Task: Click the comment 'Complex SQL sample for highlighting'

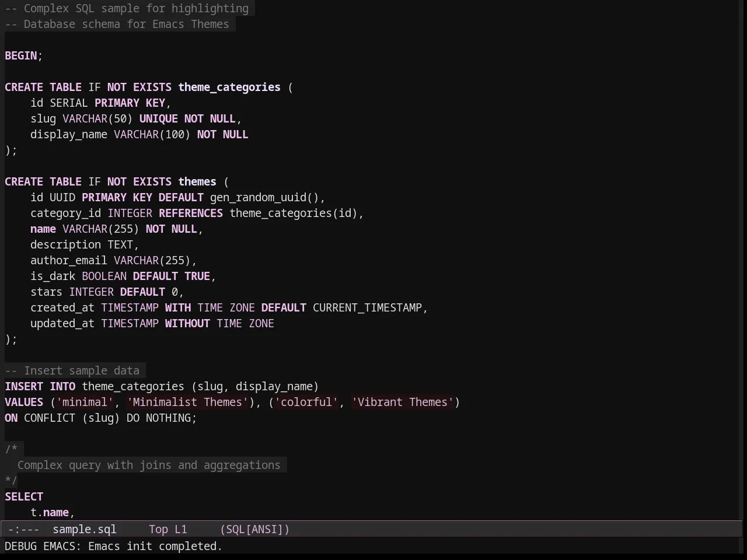Action: click(x=136, y=9)
